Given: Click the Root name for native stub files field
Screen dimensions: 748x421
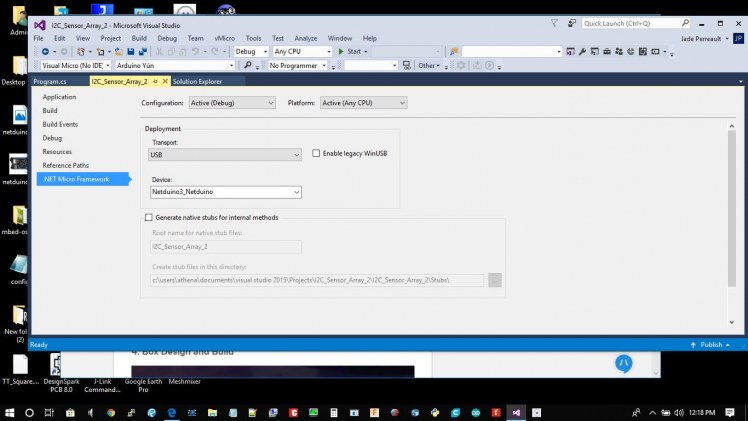Looking at the screenshot, I should tap(226, 246).
